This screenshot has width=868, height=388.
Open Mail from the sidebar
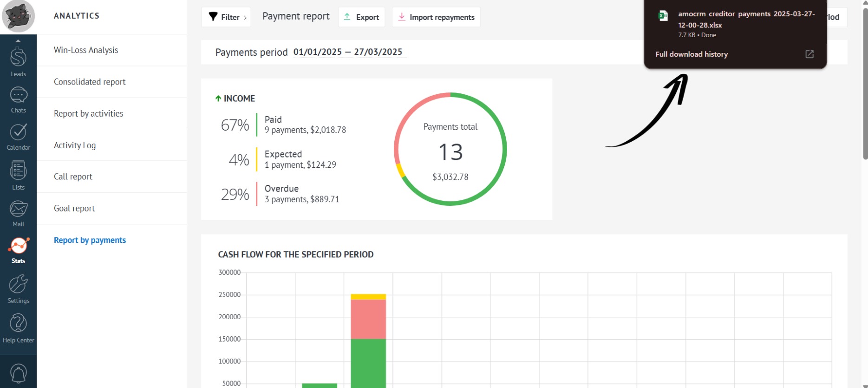pyautogui.click(x=18, y=209)
